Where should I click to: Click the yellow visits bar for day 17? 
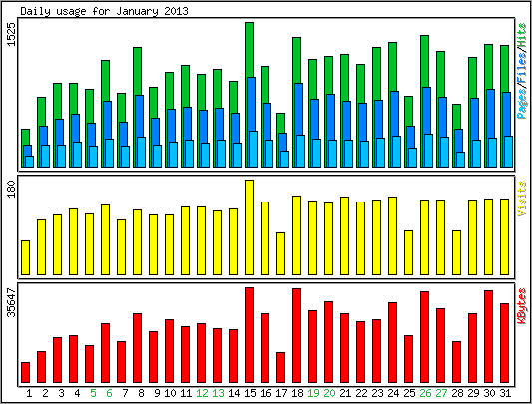280,253
